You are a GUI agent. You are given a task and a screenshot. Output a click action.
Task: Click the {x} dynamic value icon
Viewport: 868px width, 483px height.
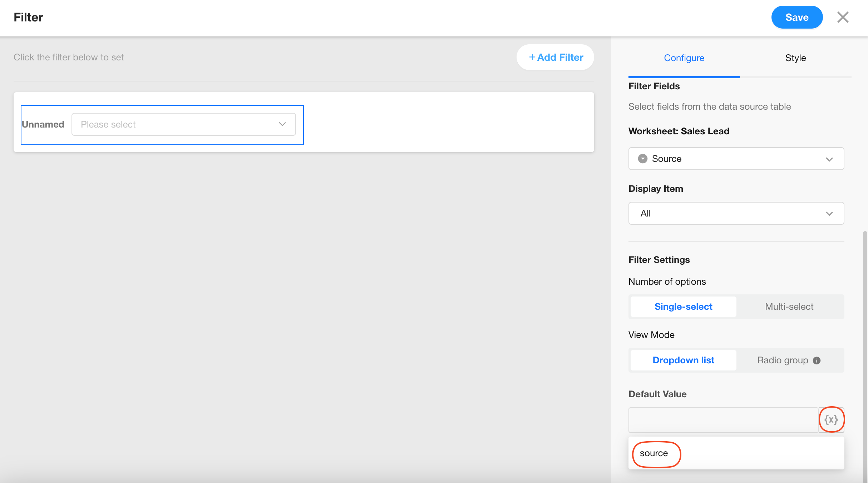tap(831, 420)
